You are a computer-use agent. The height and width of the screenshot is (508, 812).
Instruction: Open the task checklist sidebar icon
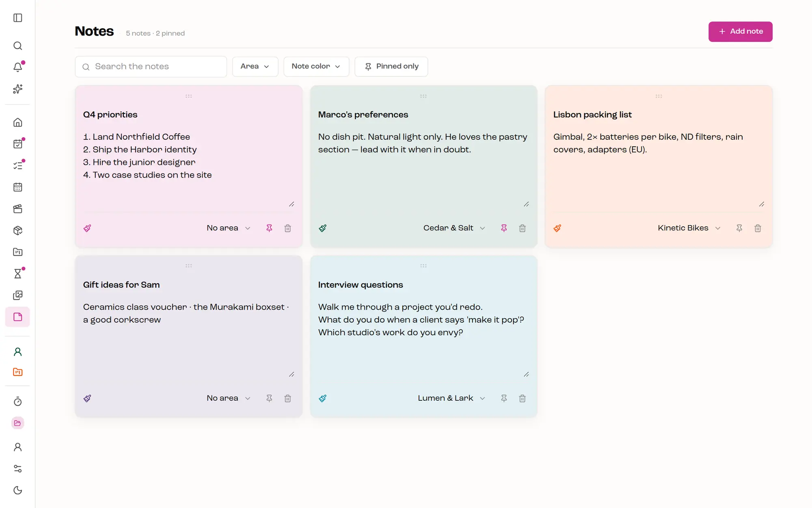tap(17, 165)
